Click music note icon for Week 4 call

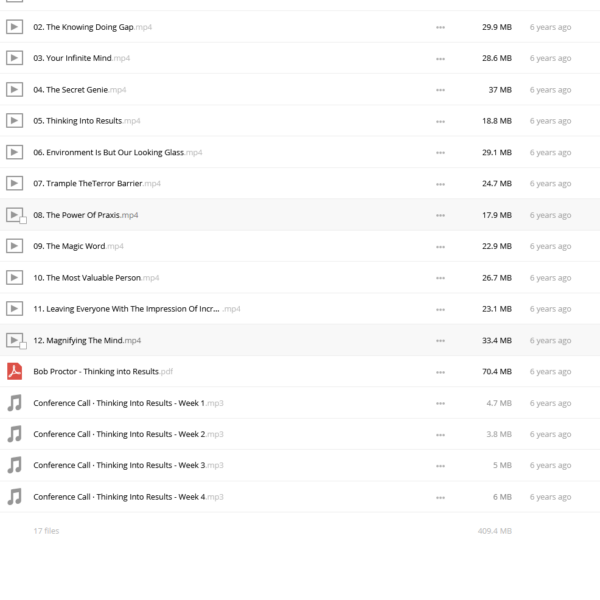coord(15,497)
